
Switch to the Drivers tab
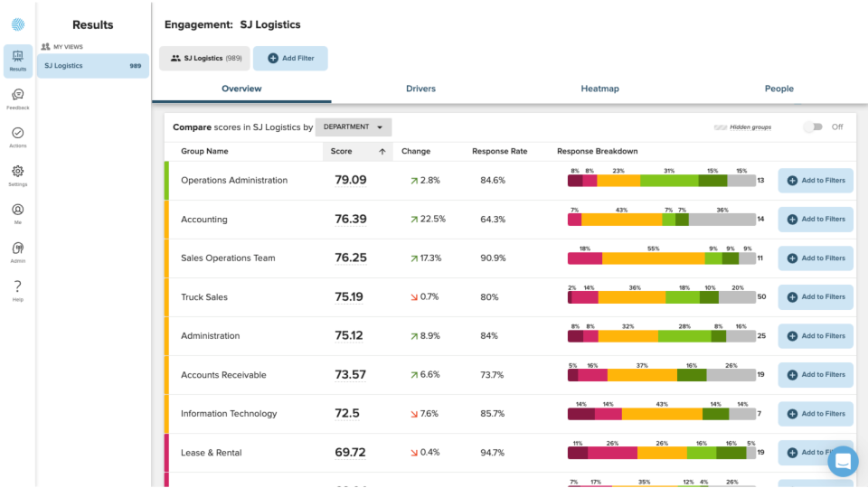pyautogui.click(x=420, y=89)
